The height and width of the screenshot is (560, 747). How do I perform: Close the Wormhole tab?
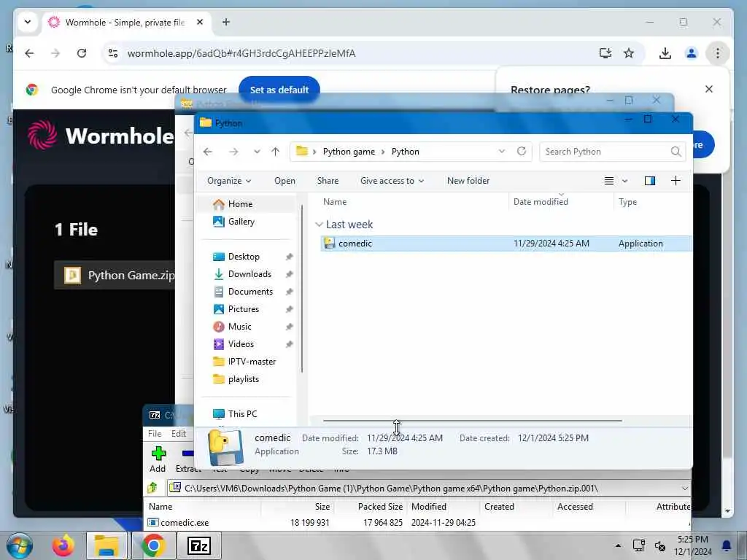(200, 22)
